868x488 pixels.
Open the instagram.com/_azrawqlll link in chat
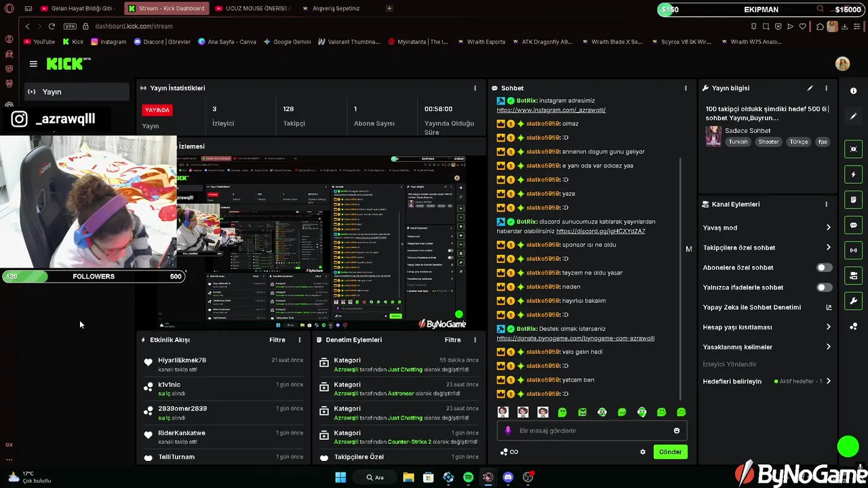551,110
